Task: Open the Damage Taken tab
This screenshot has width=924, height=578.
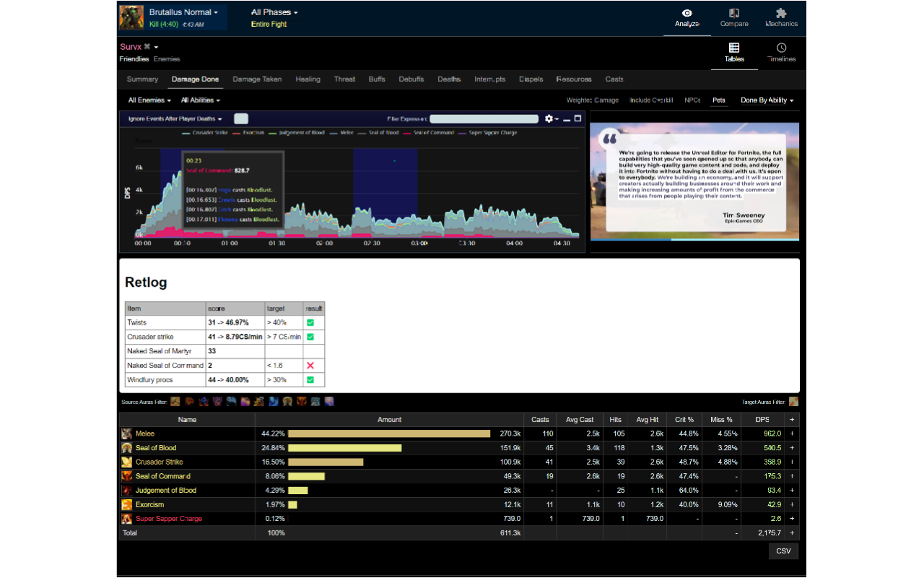Action: click(x=257, y=79)
